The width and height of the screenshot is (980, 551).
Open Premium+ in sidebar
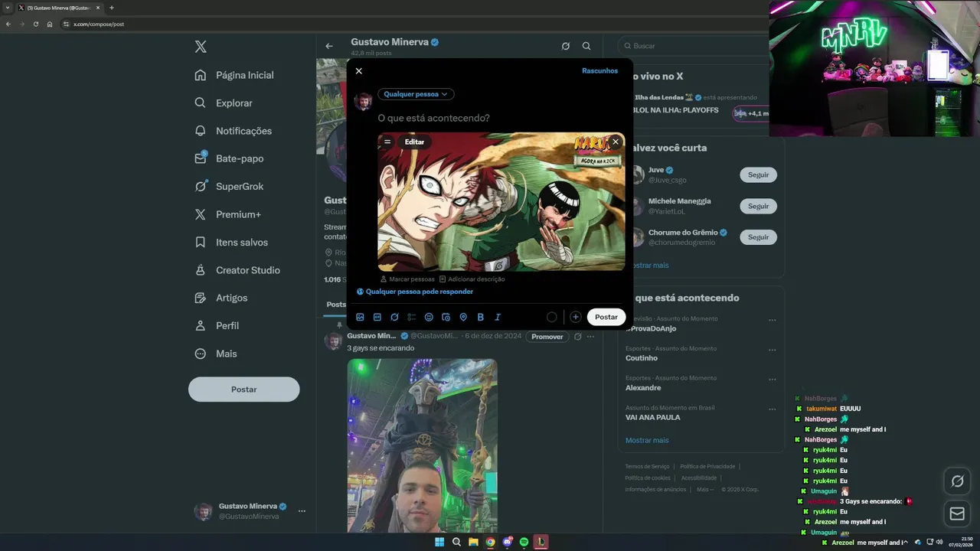pos(227,214)
